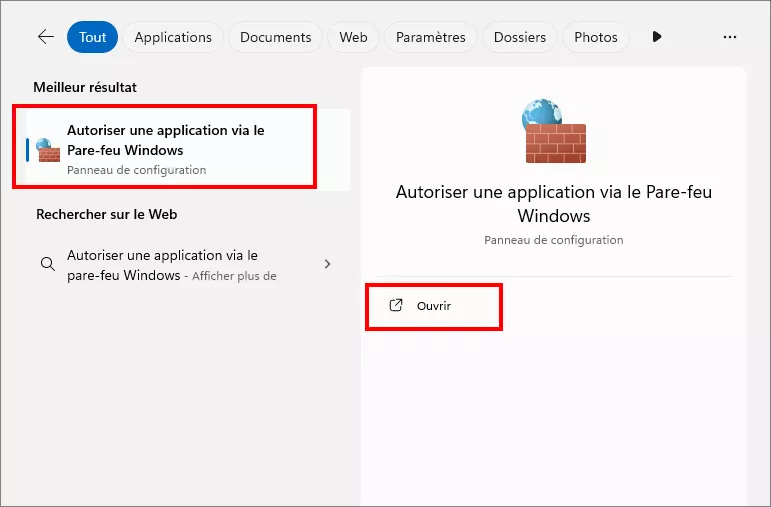Switch to the Web filter tab
The width and height of the screenshot is (771, 507).
coord(353,37)
